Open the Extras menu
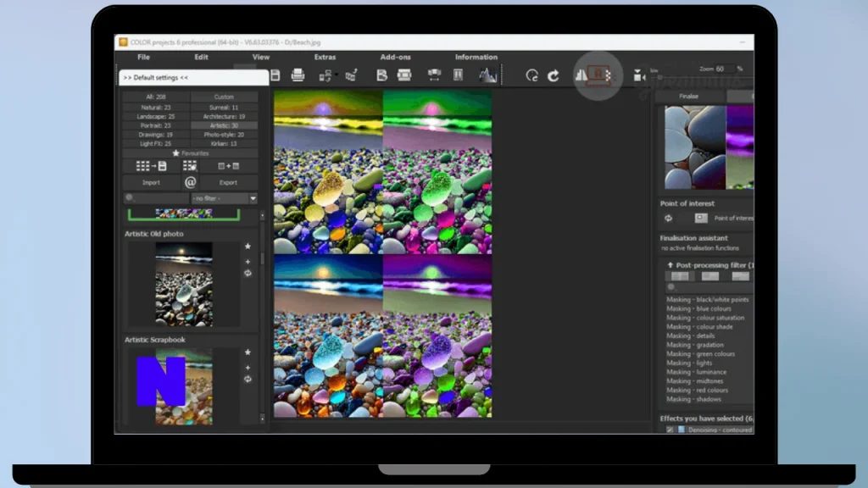Image resolution: width=868 pixels, height=488 pixels. coord(325,57)
